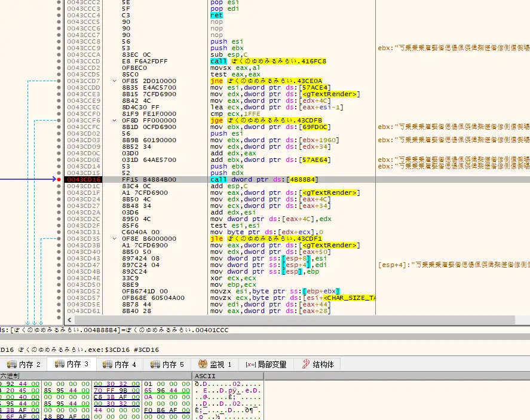Select instruction 'cmp ecx,1FFE'
This screenshot has height=420, width=530.
pyautogui.click(x=235, y=114)
